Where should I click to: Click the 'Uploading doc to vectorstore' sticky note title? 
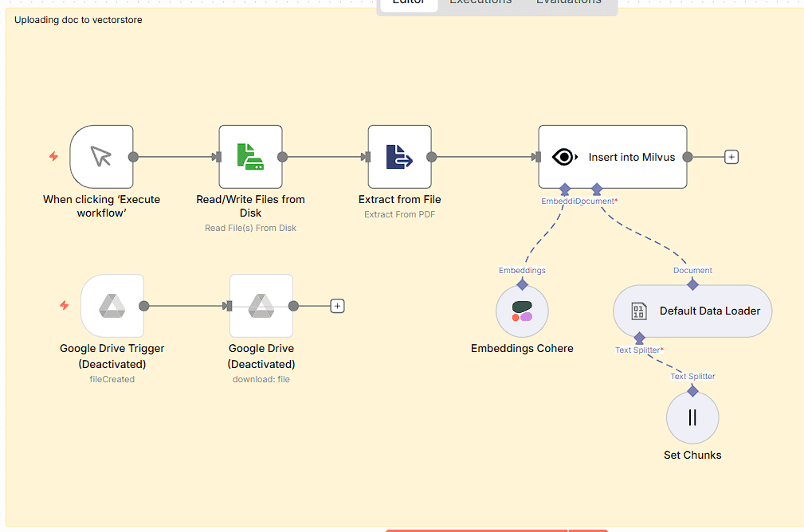78,20
